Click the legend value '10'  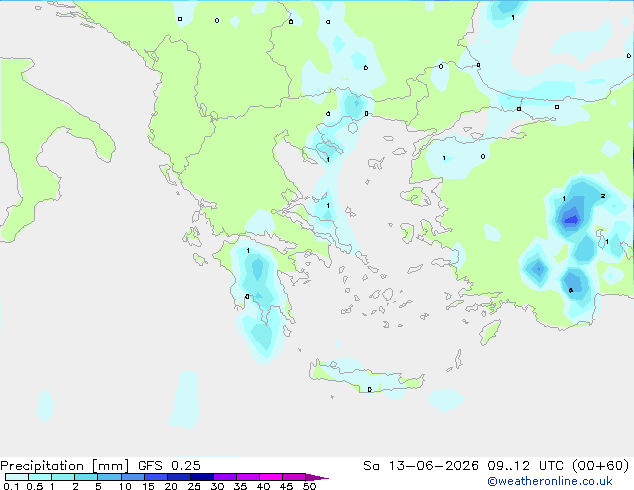pos(125,486)
